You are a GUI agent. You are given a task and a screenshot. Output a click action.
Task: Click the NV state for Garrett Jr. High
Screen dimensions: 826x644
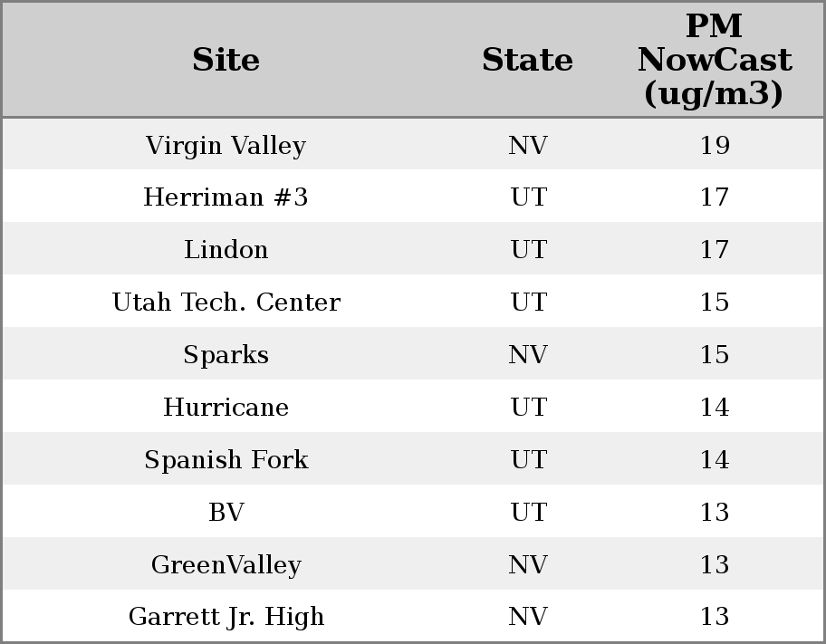tap(528, 617)
